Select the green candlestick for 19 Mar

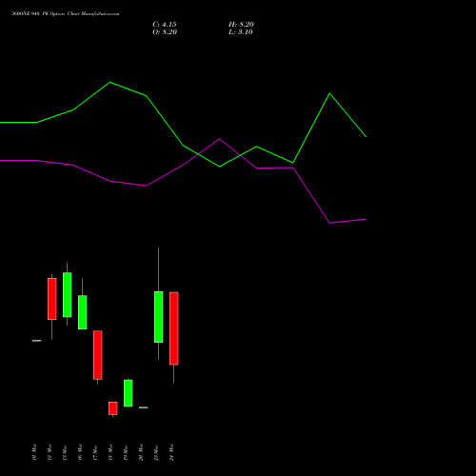click(x=129, y=393)
